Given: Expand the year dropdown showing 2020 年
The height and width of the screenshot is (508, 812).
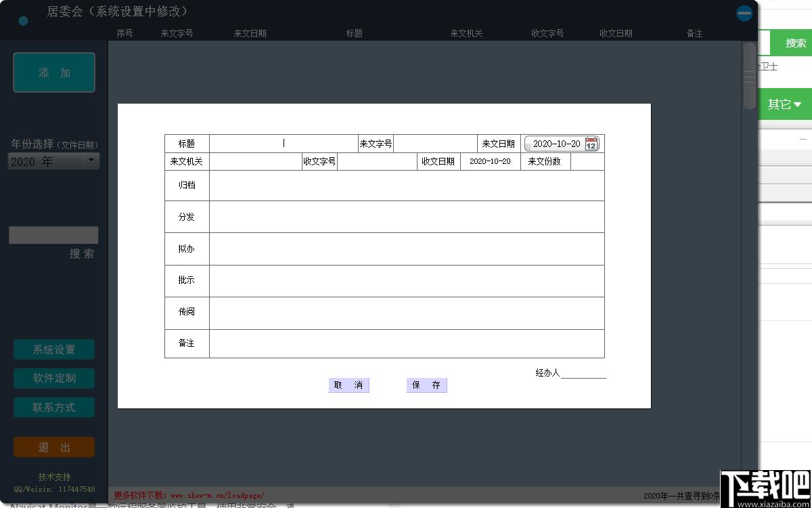Looking at the screenshot, I should pyautogui.click(x=91, y=161).
